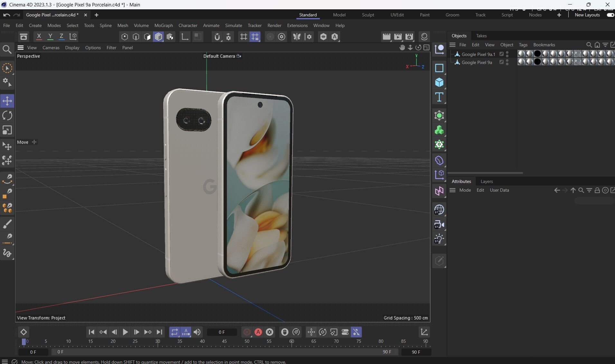Add a Rectangle spline object
This screenshot has height=364, width=615.
click(439, 68)
